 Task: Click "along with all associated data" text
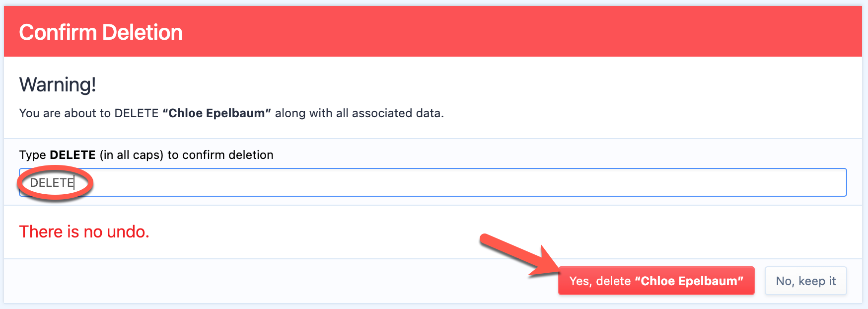359,113
